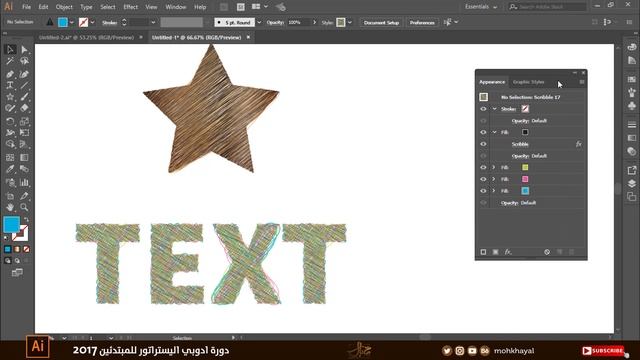640x360 pixels.
Task: Open the Fill color dropdown in control bar
Action: click(x=71, y=22)
